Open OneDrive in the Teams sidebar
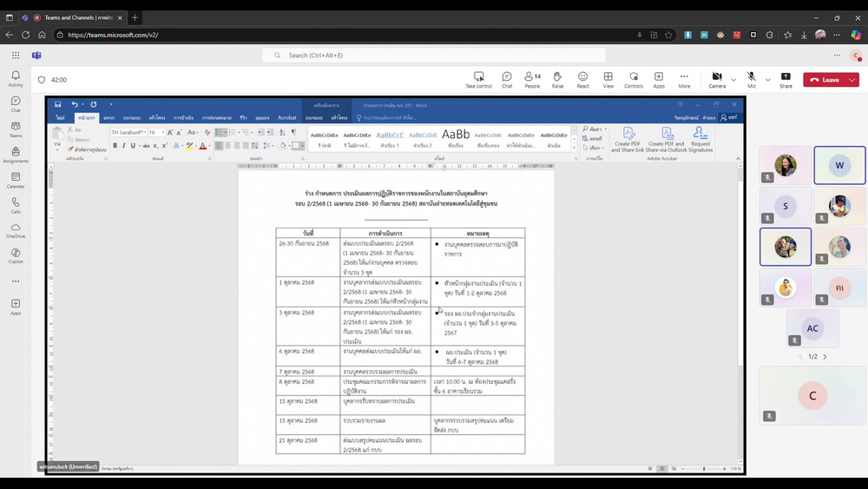This screenshot has width=868, height=489. [16, 230]
